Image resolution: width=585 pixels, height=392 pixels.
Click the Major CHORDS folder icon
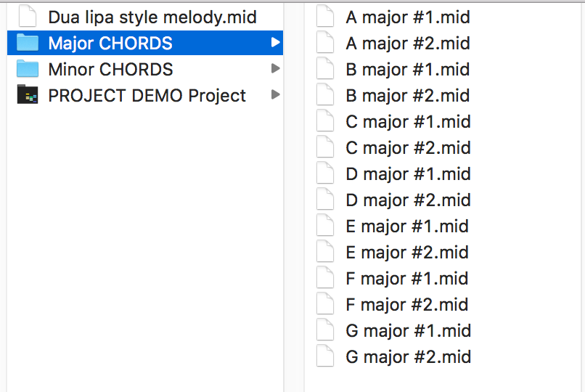click(x=28, y=44)
